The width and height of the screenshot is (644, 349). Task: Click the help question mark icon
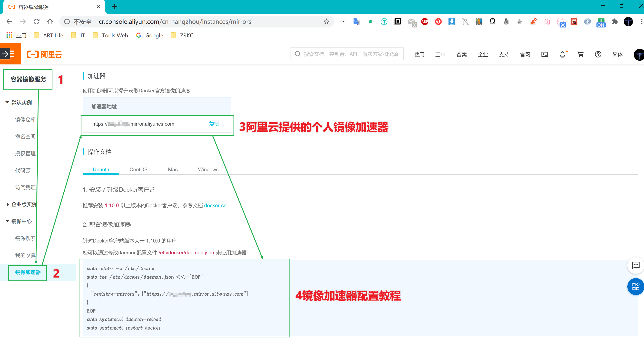point(598,54)
